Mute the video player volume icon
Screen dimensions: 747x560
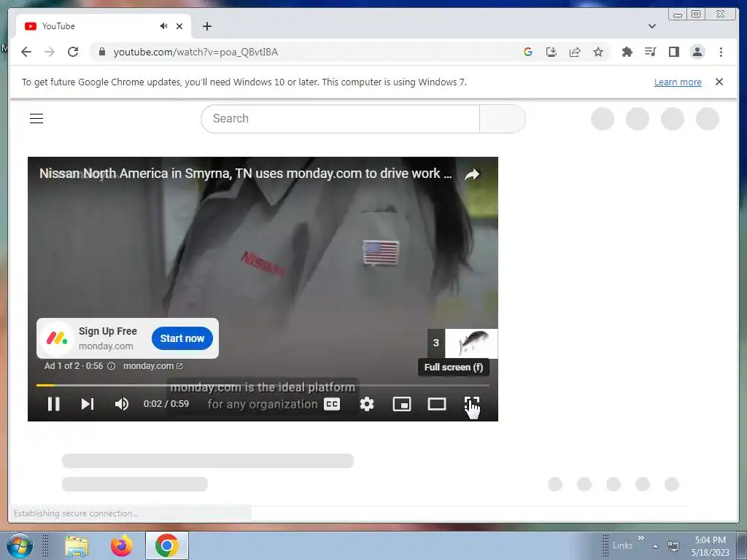(122, 404)
